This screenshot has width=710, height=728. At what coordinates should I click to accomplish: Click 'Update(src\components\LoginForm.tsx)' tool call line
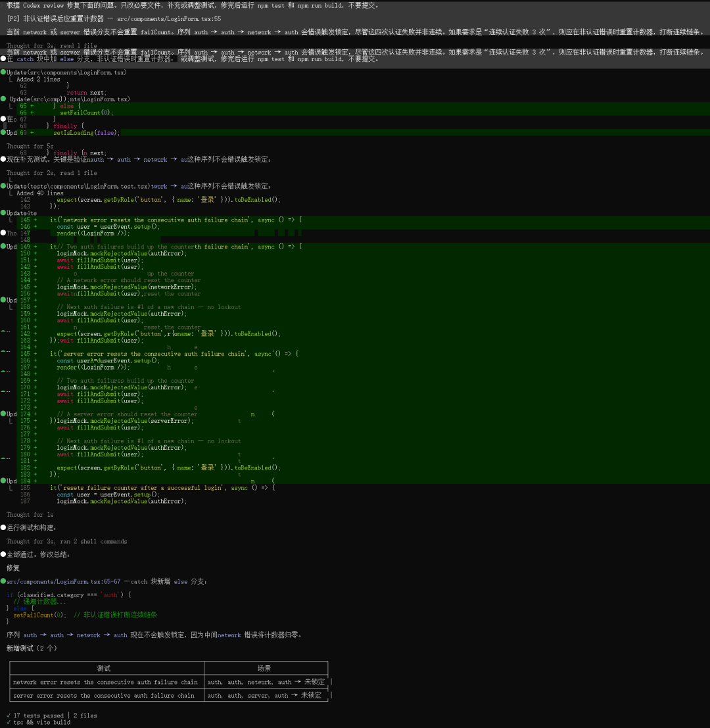point(66,72)
